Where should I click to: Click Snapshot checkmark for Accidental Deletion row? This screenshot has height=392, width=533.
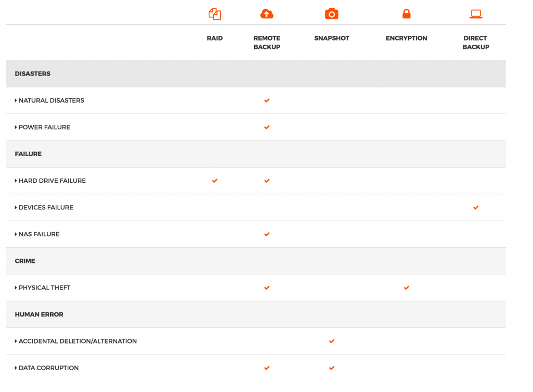[x=332, y=341]
